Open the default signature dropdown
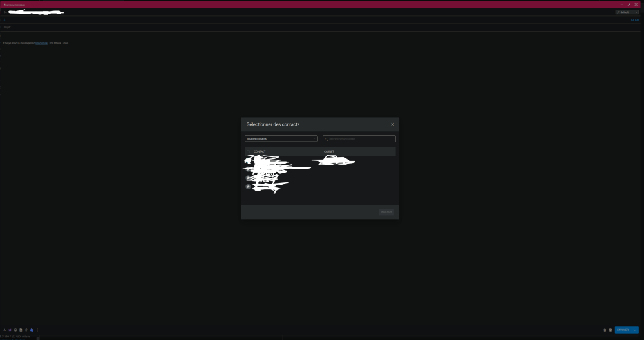Viewport: 644px width, 340px height. point(627,12)
